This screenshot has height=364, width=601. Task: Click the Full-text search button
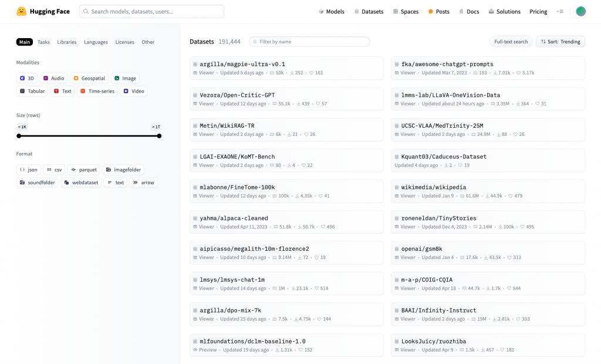(511, 42)
